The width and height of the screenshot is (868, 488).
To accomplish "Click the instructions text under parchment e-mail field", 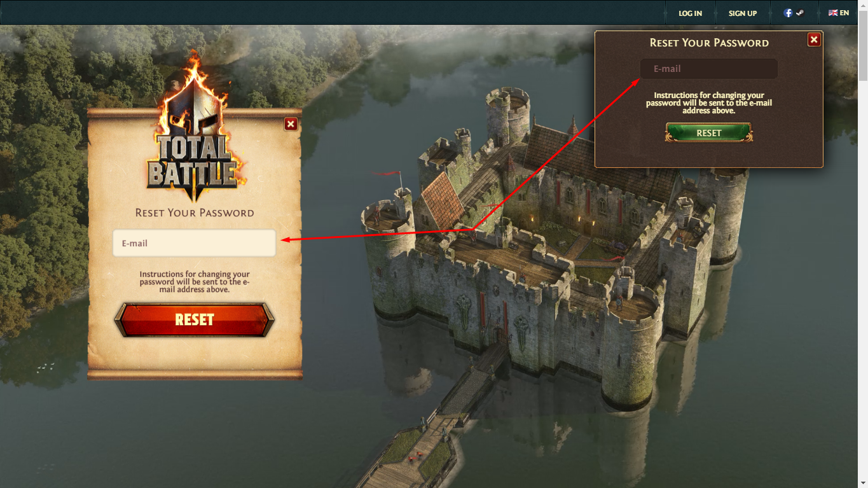I will tap(195, 282).
